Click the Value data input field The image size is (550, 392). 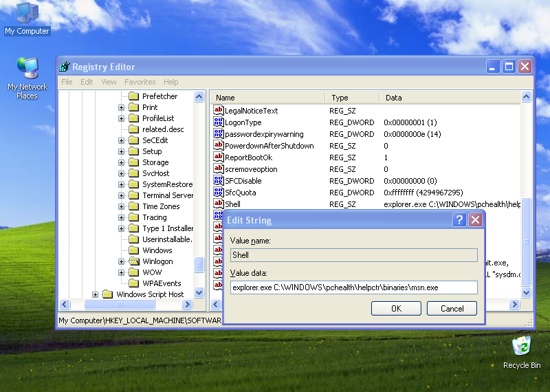(353, 287)
